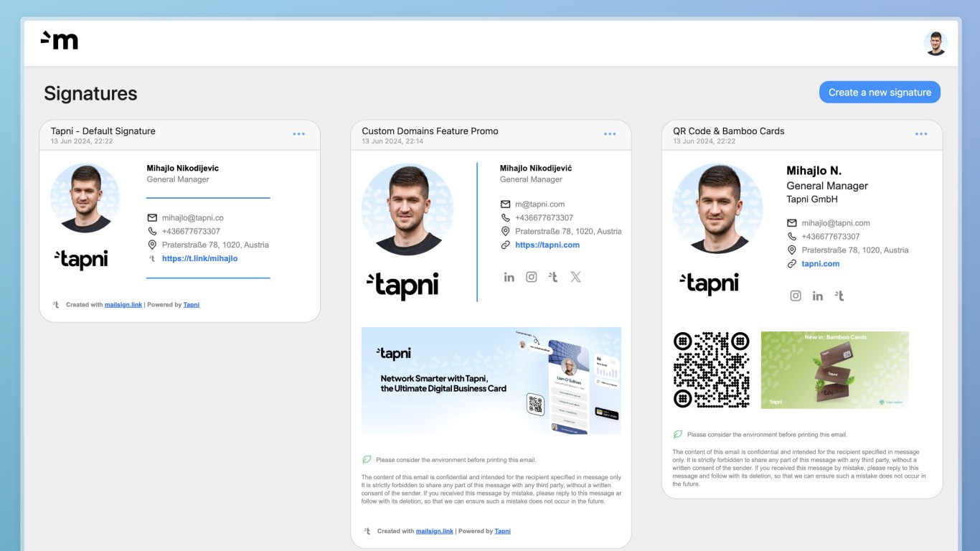Image resolution: width=980 pixels, height=551 pixels.
Task: Click the email envelope icon in Default Signature card
Action: 152,217
